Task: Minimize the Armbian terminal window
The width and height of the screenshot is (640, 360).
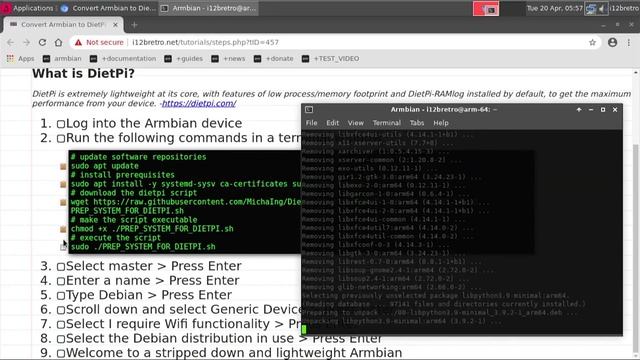Action: [591, 109]
